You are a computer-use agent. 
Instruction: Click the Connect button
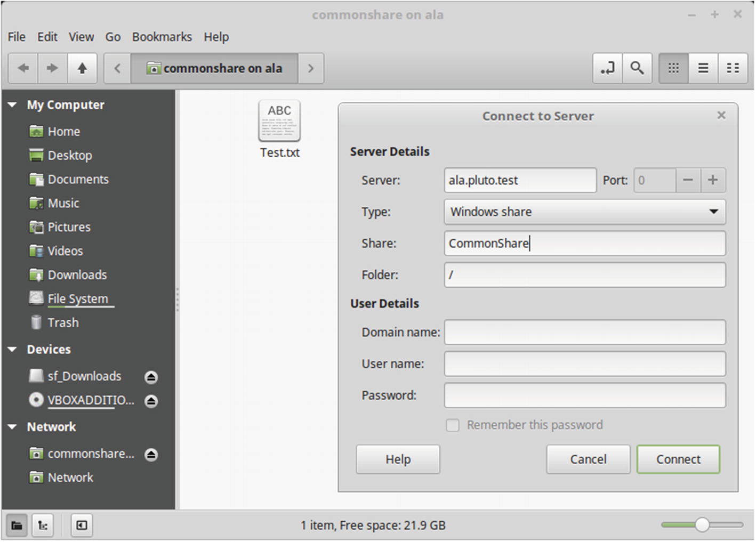coord(678,459)
